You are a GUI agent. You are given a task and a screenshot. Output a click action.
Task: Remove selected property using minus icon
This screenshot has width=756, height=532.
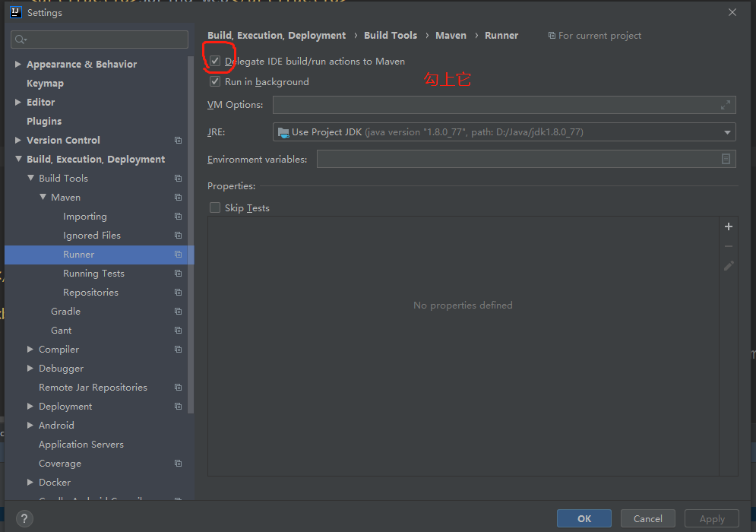(x=728, y=245)
